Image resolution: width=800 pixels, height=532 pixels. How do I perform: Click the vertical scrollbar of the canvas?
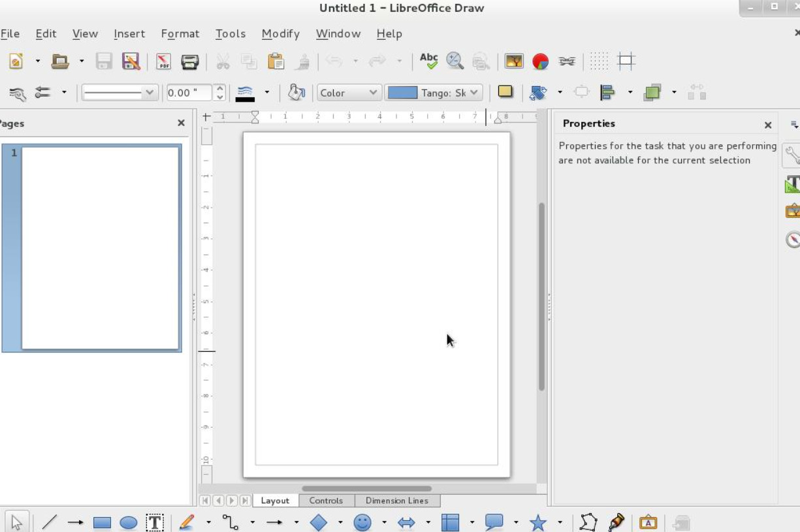point(541,297)
